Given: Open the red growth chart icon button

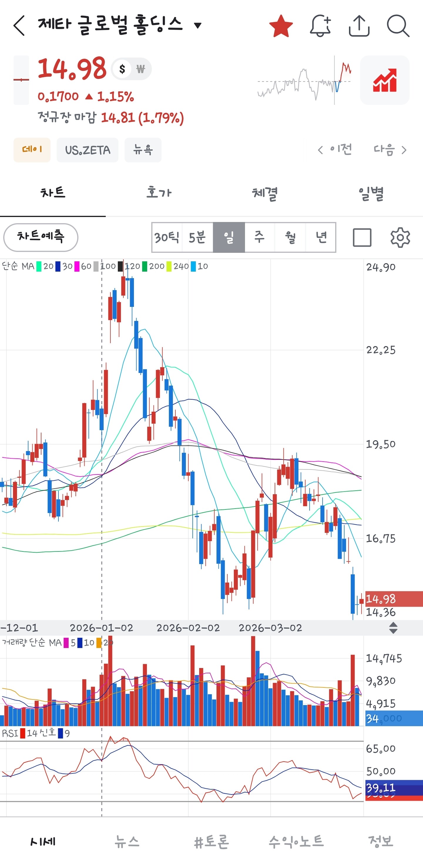Looking at the screenshot, I should pos(385,80).
